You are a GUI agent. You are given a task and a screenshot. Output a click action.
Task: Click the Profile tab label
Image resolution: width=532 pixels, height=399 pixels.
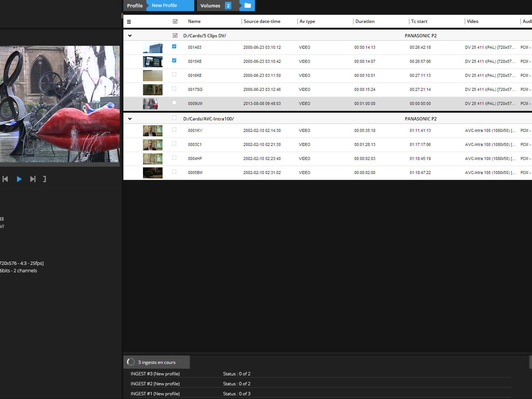pyautogui.click(x=135, y=6)
